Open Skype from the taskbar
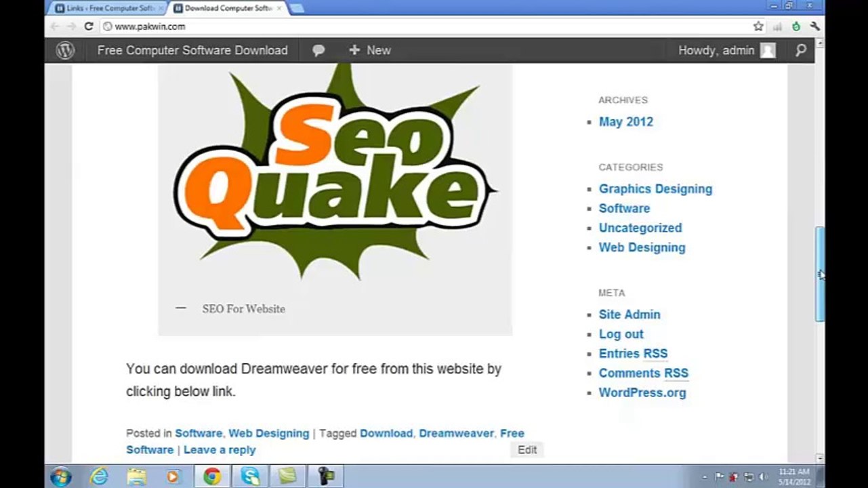The height and width of the screenshot is (488, 868). (x=250, y=476)
